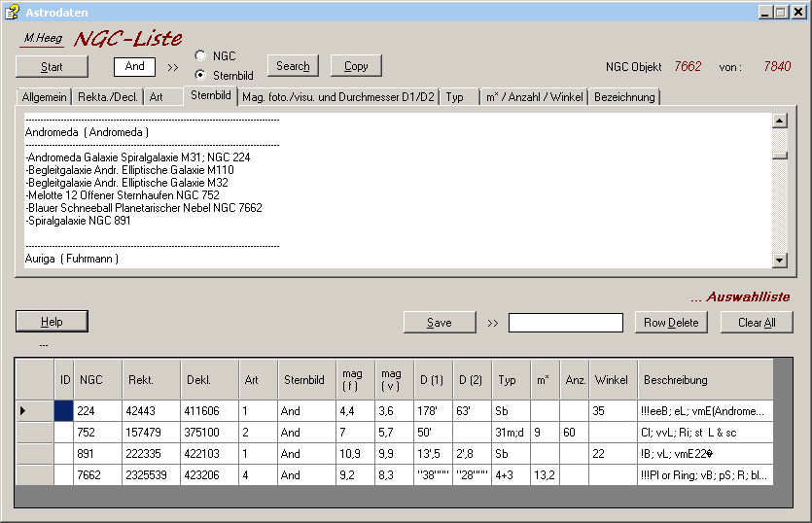This screenshot has width=812, height=523.
Task: Click the mag (v) column header
Action: (x=395, y=379)
